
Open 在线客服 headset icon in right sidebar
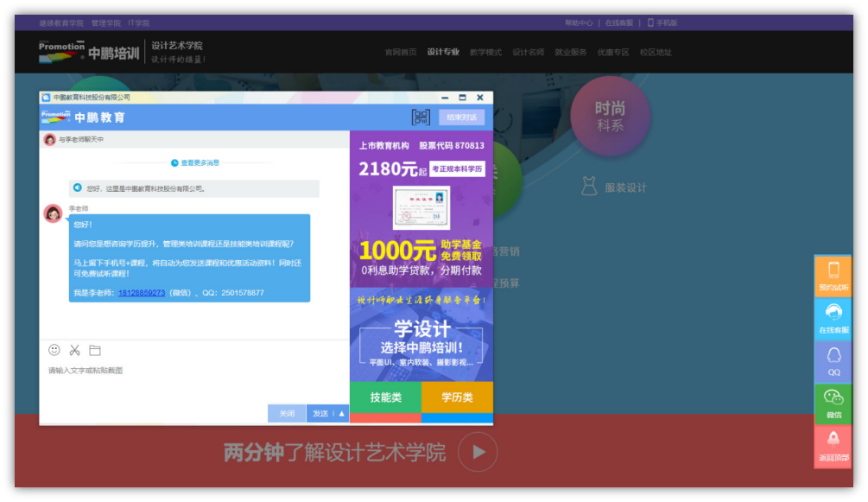[x=833, y=318]
